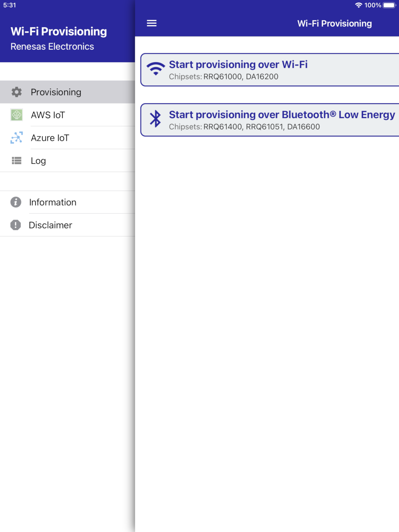Tap the hamburger menu icon
Viewport: 399px width, 532px height.
152,23
